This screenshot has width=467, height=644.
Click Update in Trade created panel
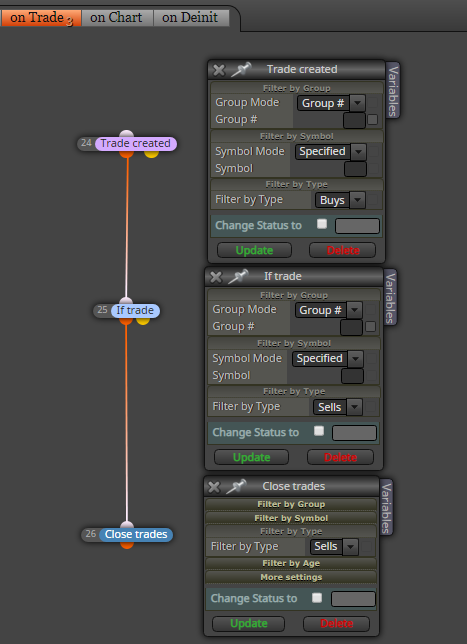click(x=254, y=250)
